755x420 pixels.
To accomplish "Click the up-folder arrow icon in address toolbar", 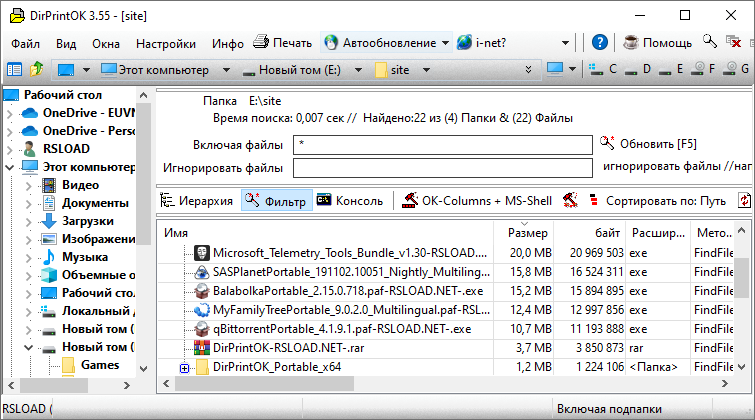I will click(x=37, y=70).
